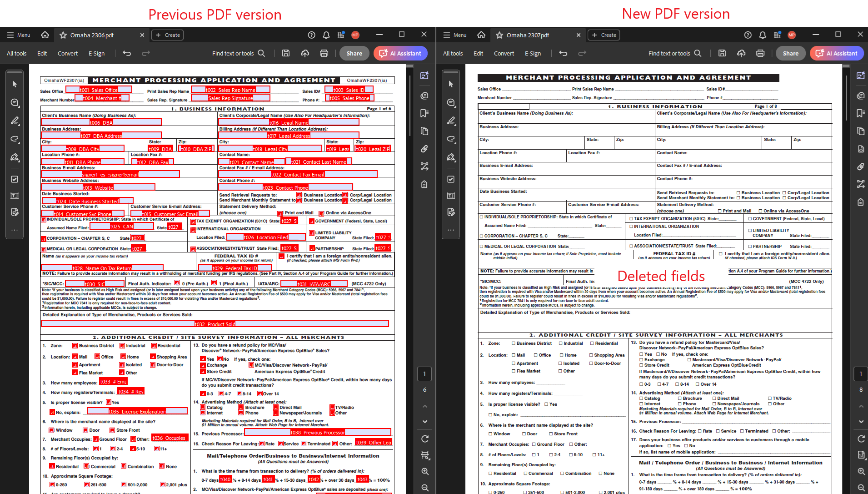Upload to cloud in the left window

[305, 53]
